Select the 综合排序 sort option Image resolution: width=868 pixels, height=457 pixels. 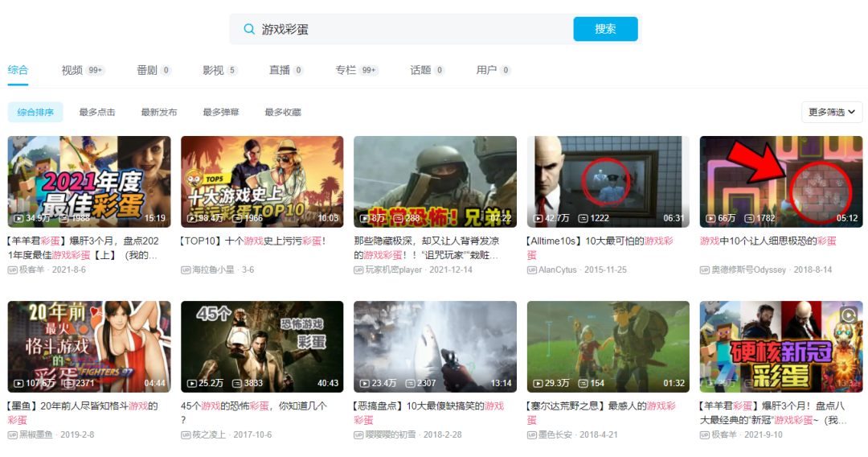[35, 112]
